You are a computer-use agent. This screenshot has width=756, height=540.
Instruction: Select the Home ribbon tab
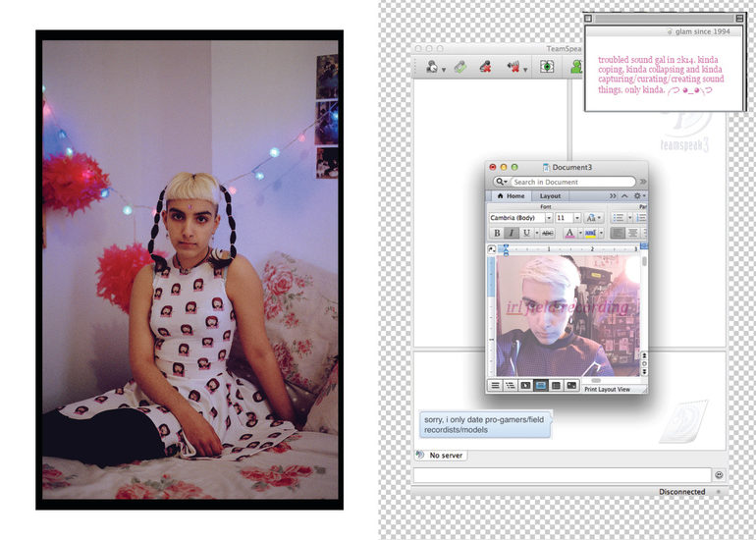point(511,196)
